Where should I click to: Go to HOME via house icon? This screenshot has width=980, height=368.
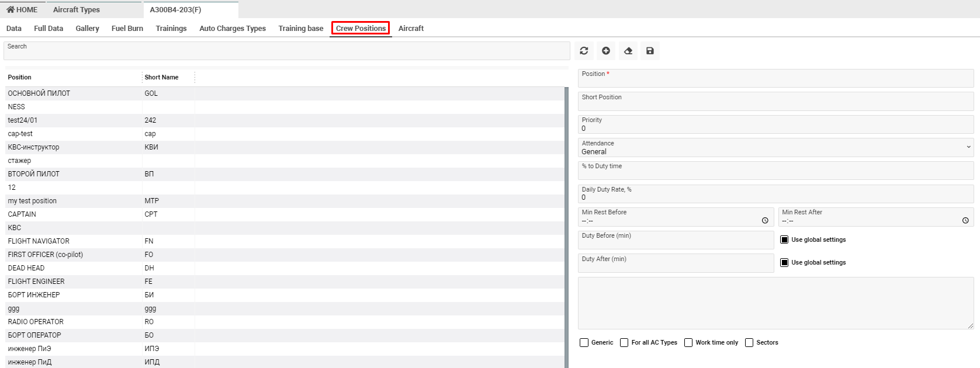pos(11,10)
